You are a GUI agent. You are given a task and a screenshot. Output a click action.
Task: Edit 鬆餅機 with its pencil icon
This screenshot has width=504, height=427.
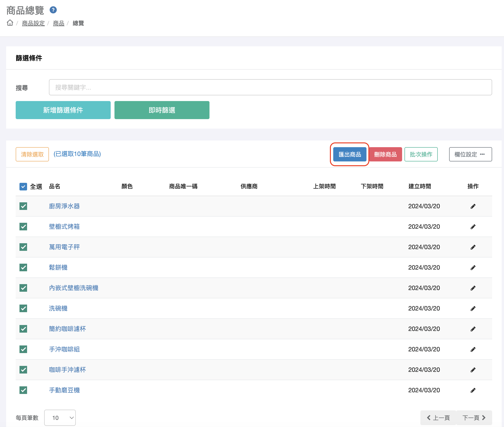[x=473, y=268]
